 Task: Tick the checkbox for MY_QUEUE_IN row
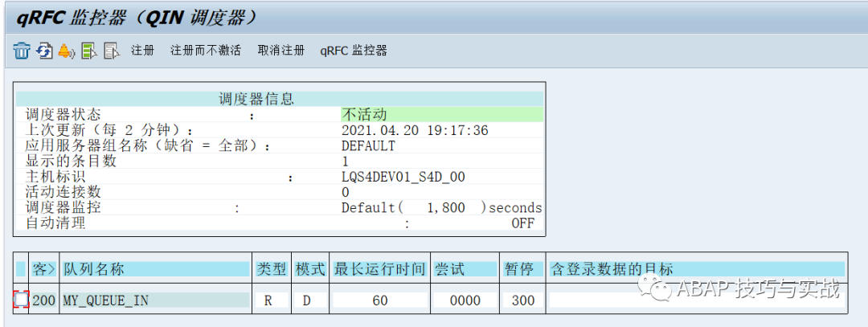[x=21, y=300]
